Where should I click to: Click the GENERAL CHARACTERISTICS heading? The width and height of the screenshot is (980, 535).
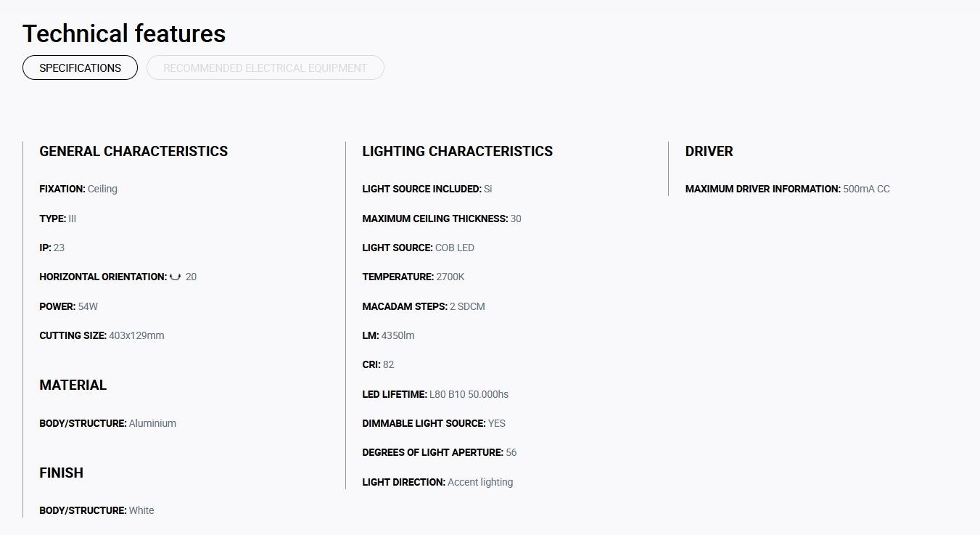point(133,151)
